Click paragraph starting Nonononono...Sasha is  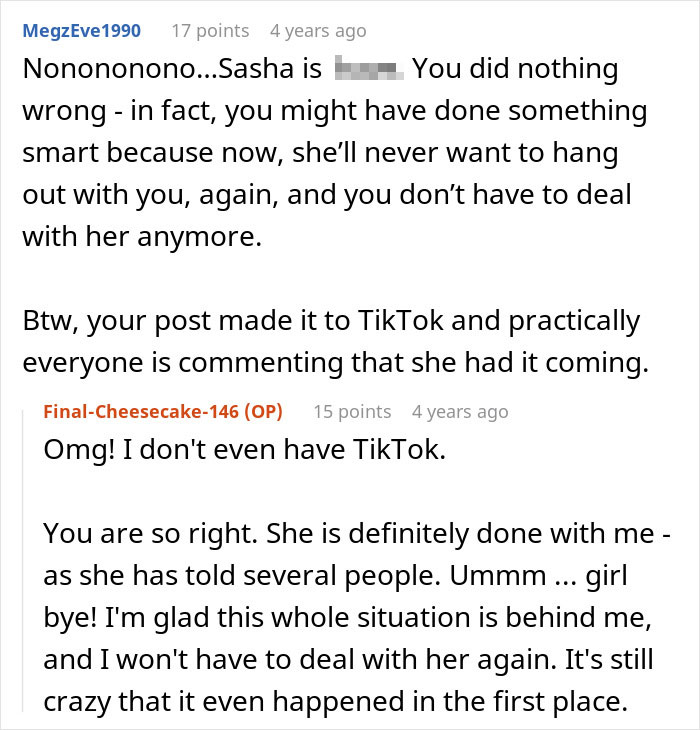click(x=335, y=152)
